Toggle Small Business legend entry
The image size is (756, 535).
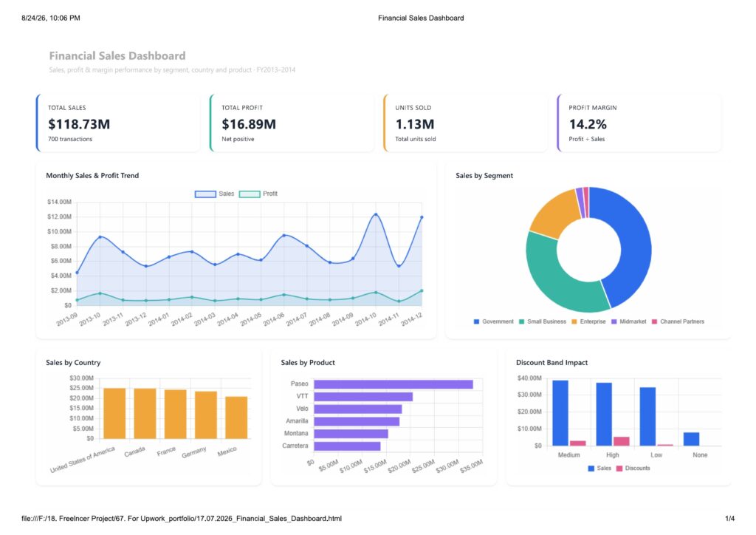pyautogui.click(x=543, y=321)
